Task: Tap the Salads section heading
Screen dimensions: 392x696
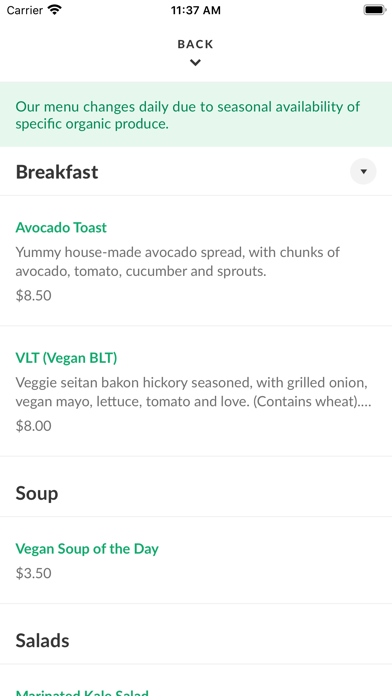Action: tap(43, 641)
